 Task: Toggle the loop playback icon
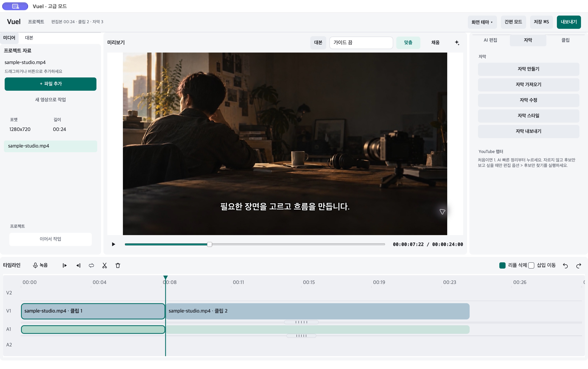91,265
